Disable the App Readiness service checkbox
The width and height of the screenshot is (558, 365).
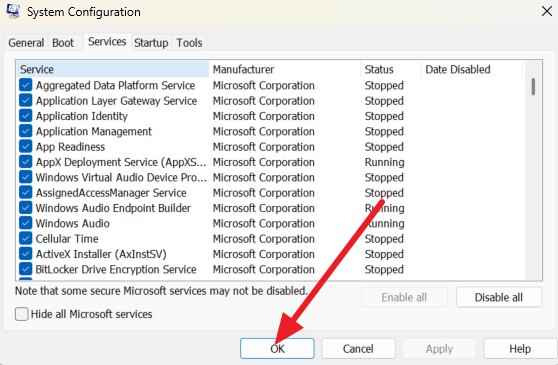tap(25, 146)
